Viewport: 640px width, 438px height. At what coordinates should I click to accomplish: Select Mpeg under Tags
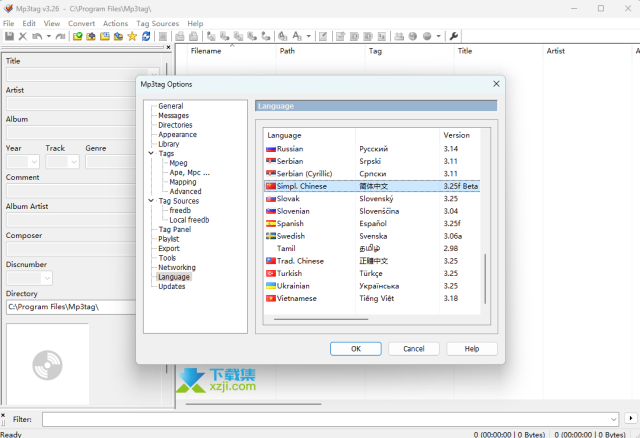(x=178, y=163)
